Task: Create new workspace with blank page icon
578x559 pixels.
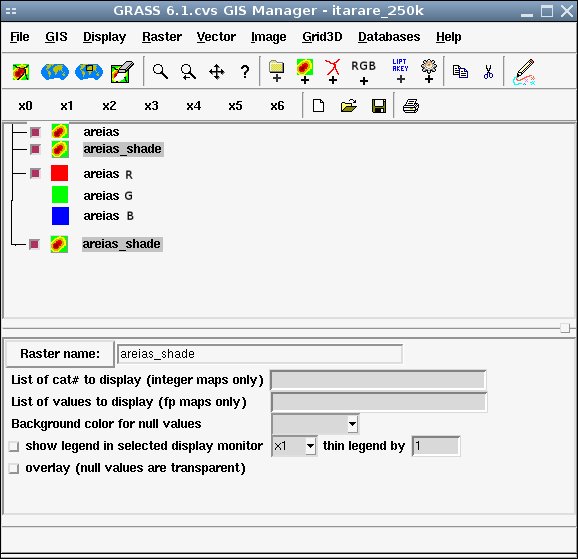Action: (318, 106)
